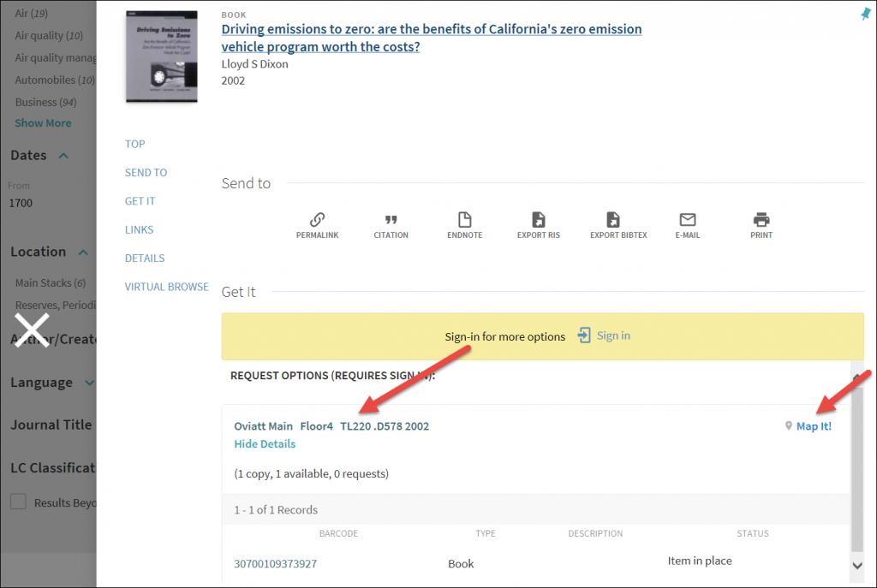Viewport: 877px width, 588px height.
Task: Pin this record with pushpin icon
Action: (866, 14)
